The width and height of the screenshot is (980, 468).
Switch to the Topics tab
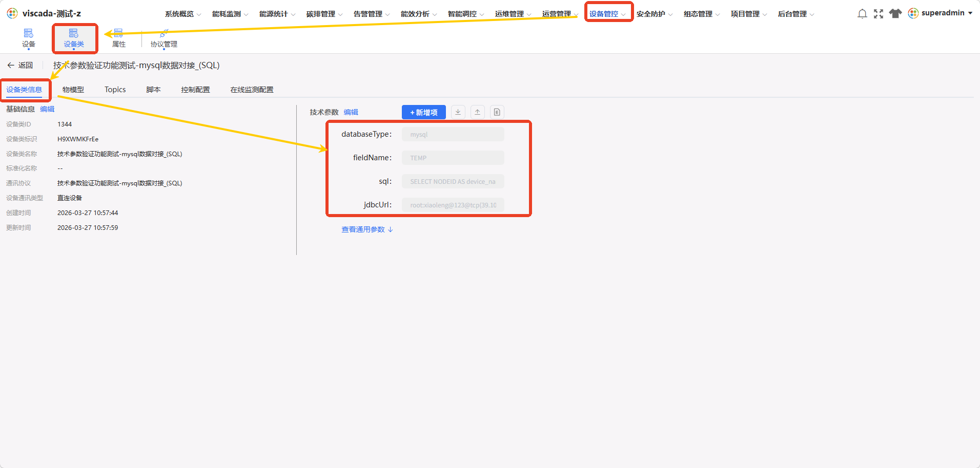[115, 90]
